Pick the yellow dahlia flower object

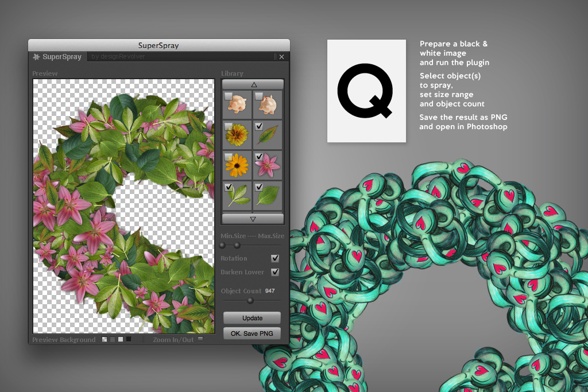(x=237, y=135)
